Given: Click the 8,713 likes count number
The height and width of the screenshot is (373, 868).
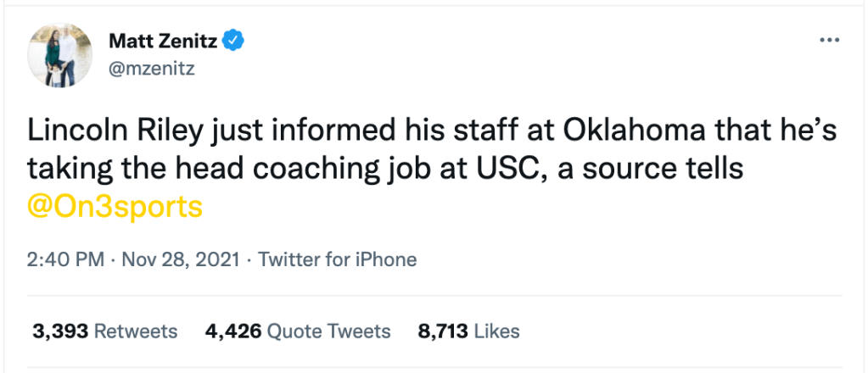Looking at the screenshot, I should (443, 331).
